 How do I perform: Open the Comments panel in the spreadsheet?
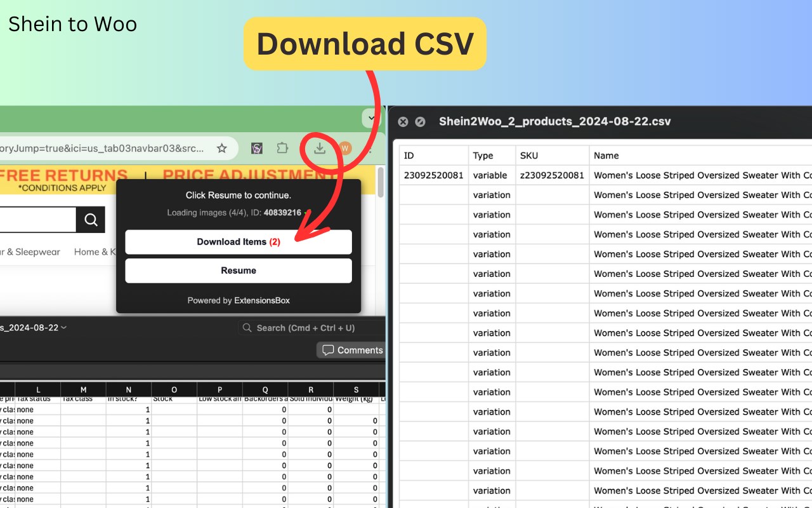coord(352,350)
